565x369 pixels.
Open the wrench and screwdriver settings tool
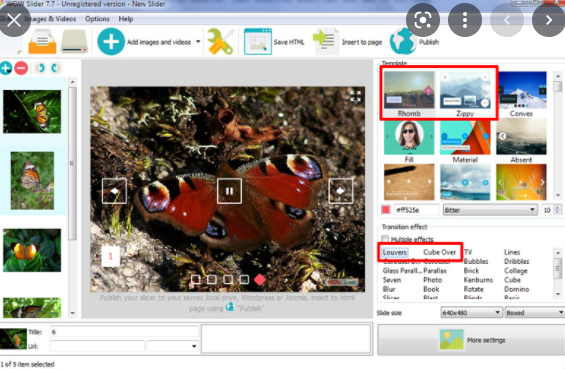click(x=221, y=41)
